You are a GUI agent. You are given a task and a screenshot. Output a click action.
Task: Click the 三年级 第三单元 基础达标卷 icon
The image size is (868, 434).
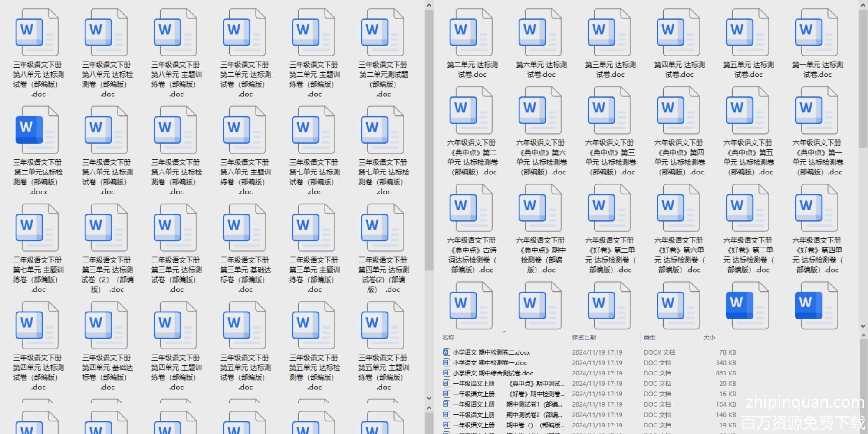click(x=244, y=227)
